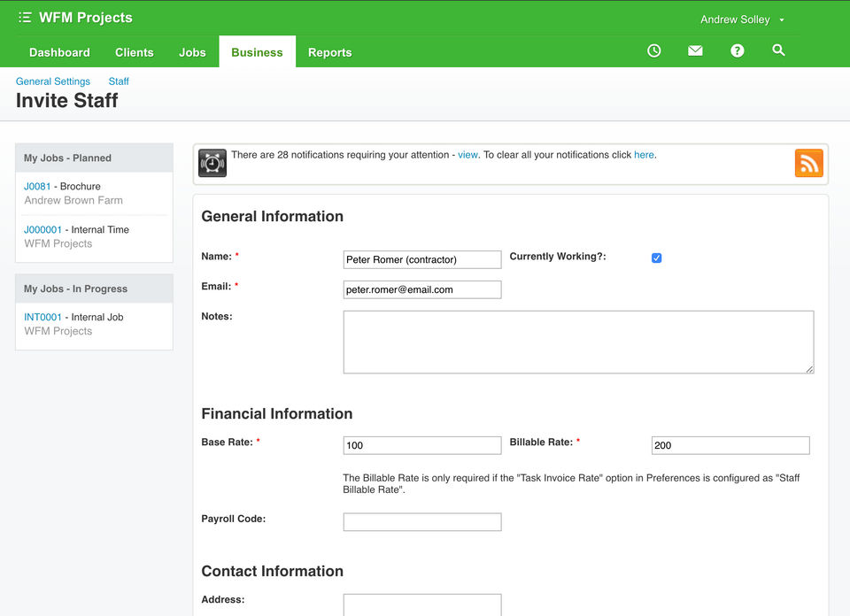Switch to the Clients tab
The width and height of the screenshot is (850, 616).
(135, 52)
